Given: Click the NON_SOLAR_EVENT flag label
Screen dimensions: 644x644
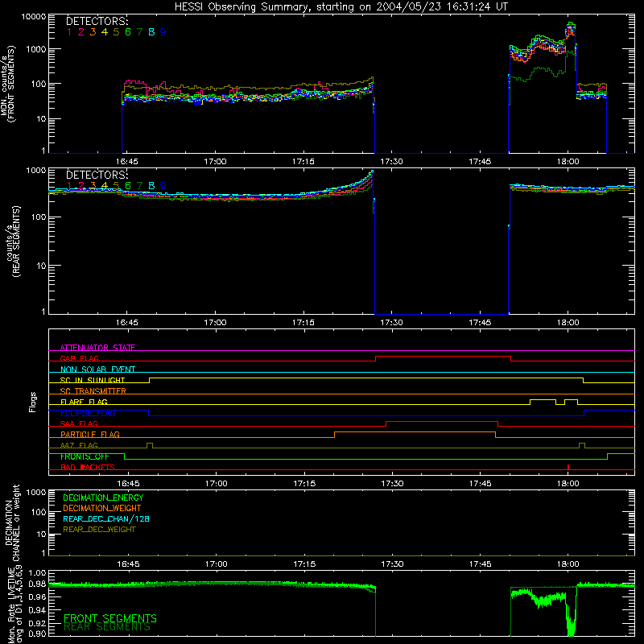Looking at the screenshot, I should click(x=97, y=369).
